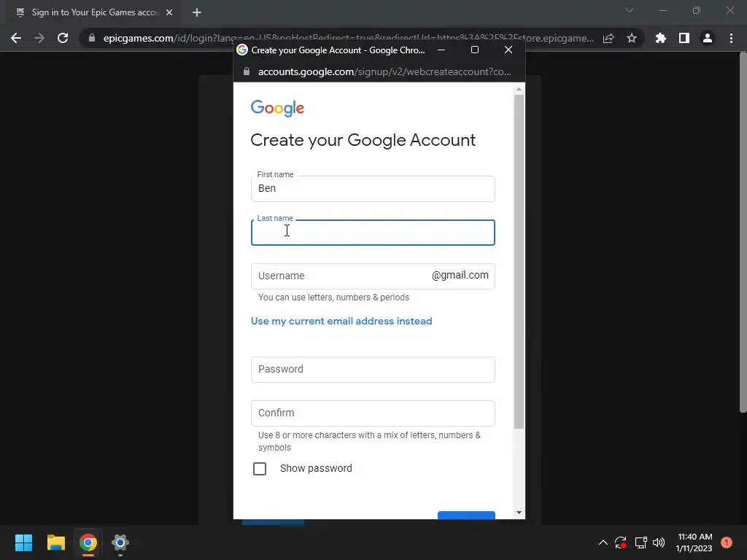Open a new tab with plus button
The width and height of the screenshot is (747, 560).
coord(197,12)
